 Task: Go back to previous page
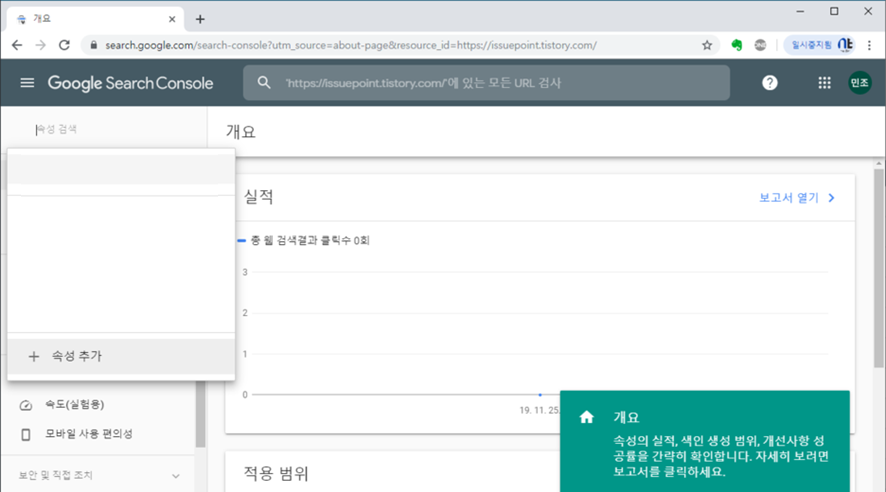(17, 45)
